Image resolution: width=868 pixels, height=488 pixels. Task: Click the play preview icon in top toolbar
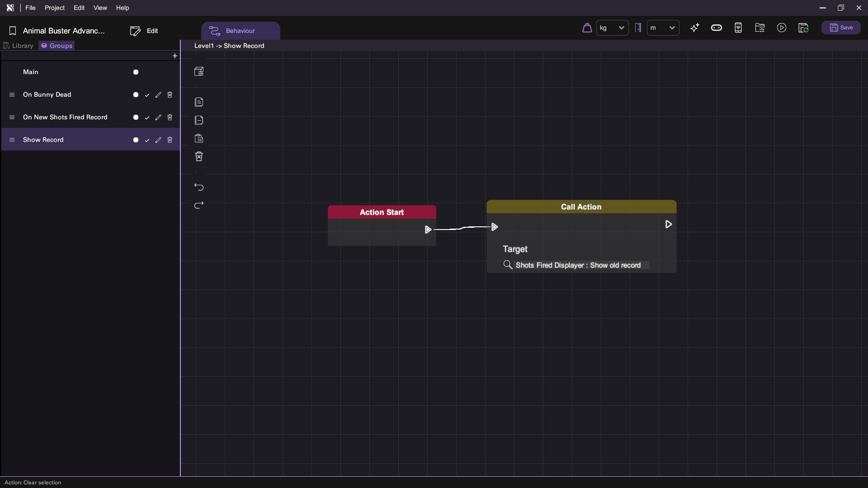(x=782, y=28)
